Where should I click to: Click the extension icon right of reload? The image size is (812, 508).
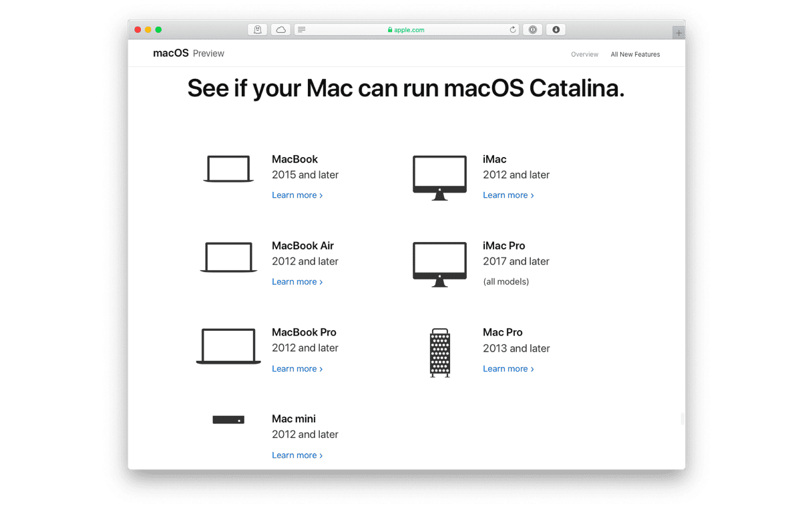coord(532,29)
